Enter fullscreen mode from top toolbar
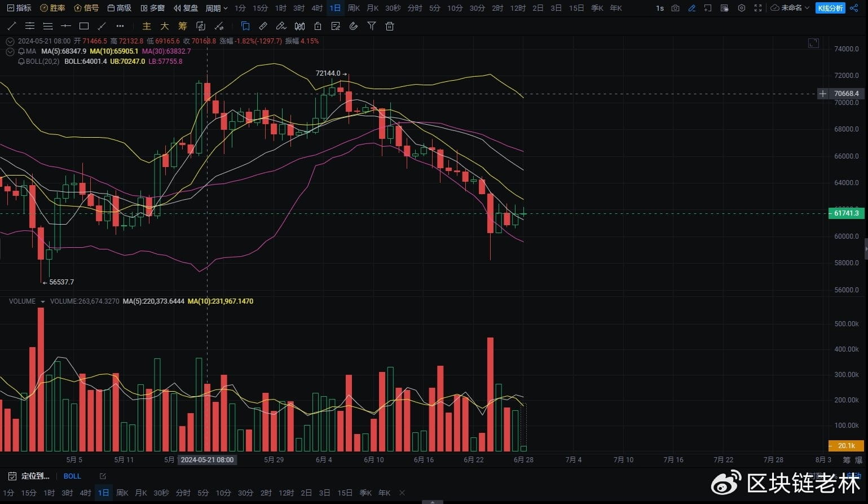The height and width of the screenshot is (504, 868). [x=758, y=8]
